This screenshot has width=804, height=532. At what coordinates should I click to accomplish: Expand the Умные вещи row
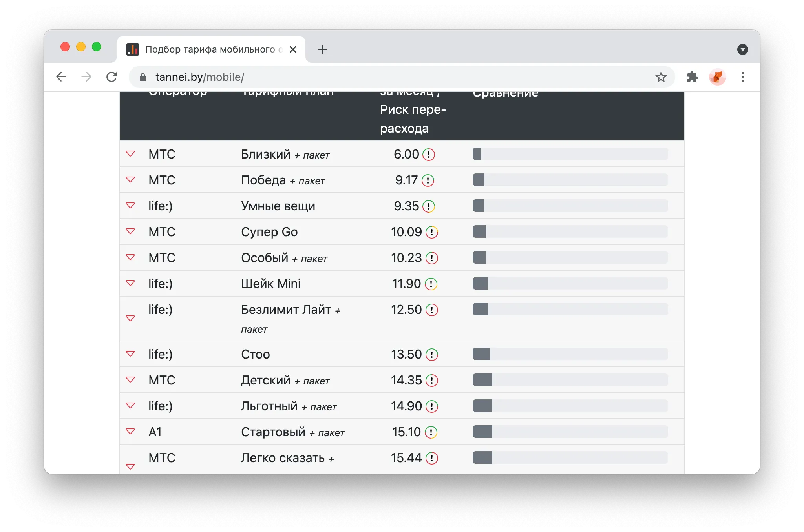pyautogui.click(x=130, y=205)
